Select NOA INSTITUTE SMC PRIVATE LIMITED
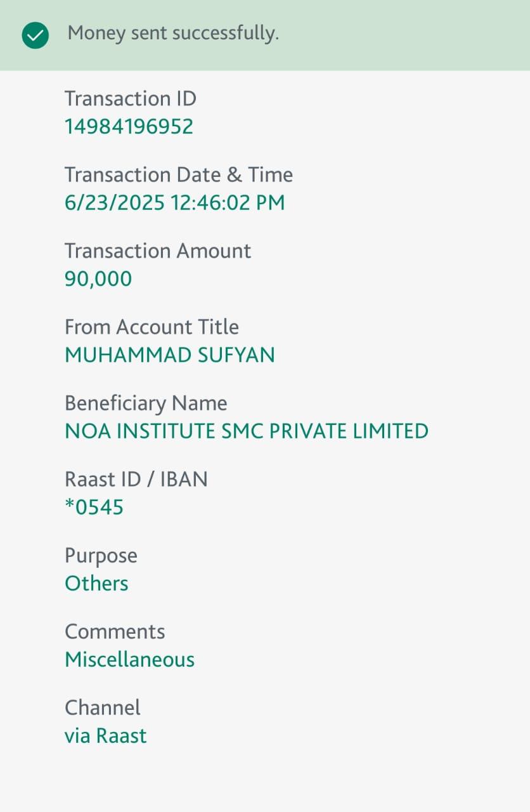This screenshot has height=812, width=530. (x=247, y=431)
